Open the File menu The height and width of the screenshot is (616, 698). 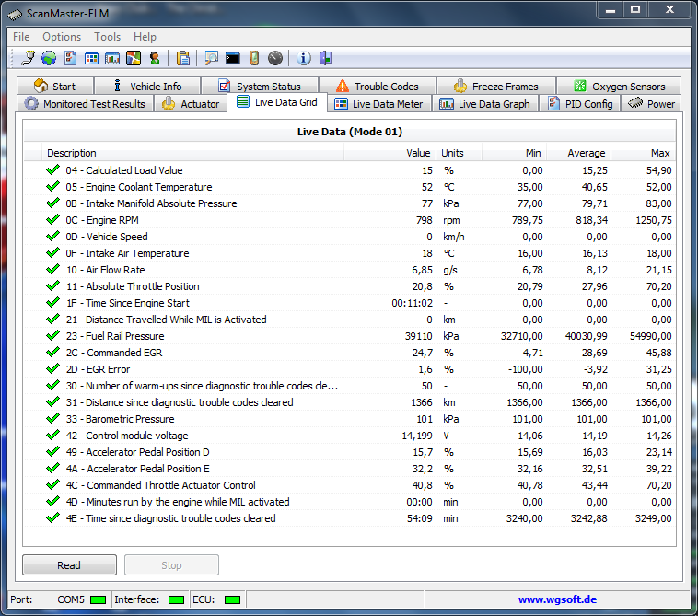pyautogui.click(x=21, y=37)
